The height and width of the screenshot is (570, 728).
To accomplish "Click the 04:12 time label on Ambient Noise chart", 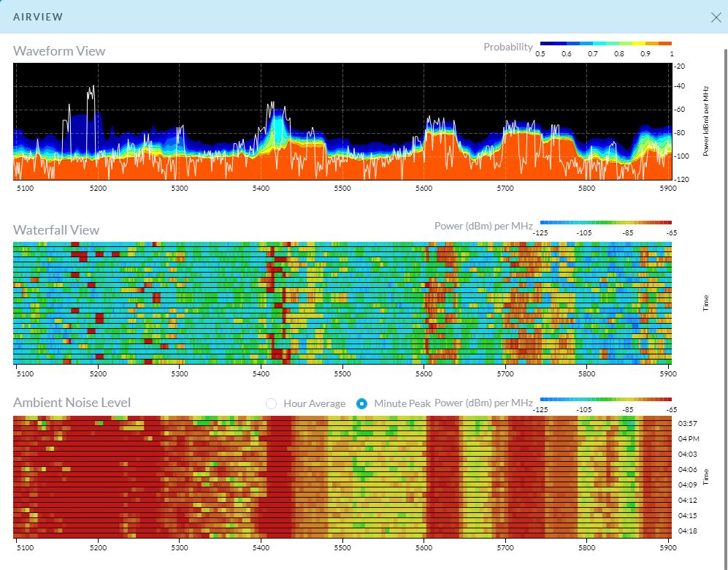I will click(x=687, y=500).
